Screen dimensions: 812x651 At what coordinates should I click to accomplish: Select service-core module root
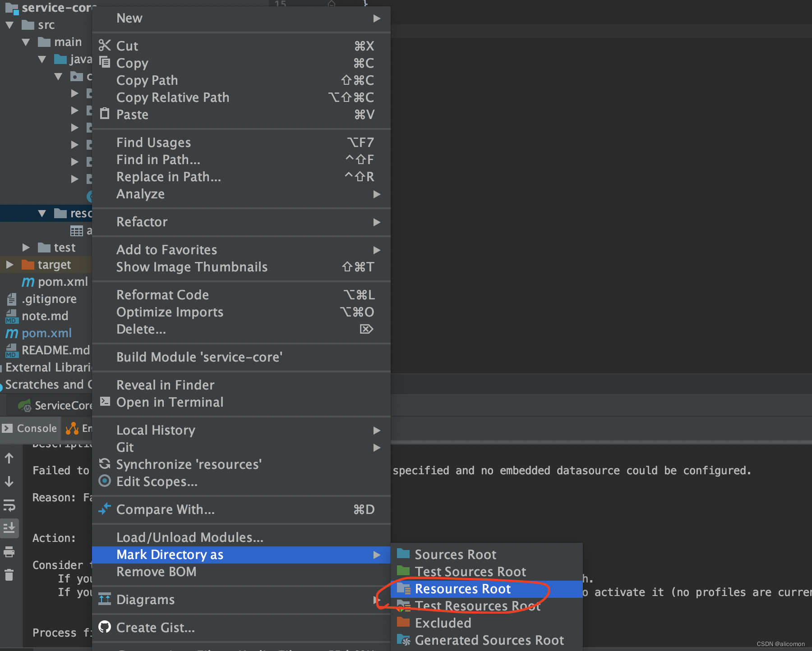pos(59,8)
